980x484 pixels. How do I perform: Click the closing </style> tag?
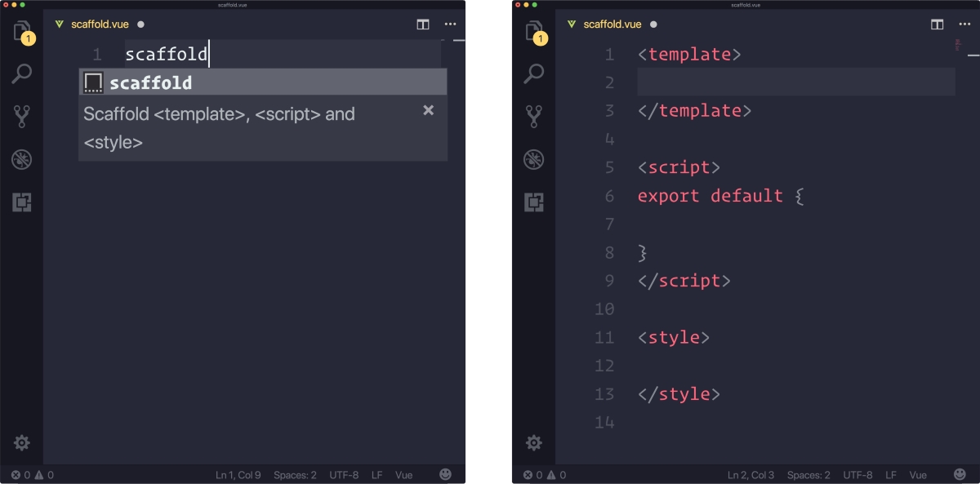[x=679, y=393]
